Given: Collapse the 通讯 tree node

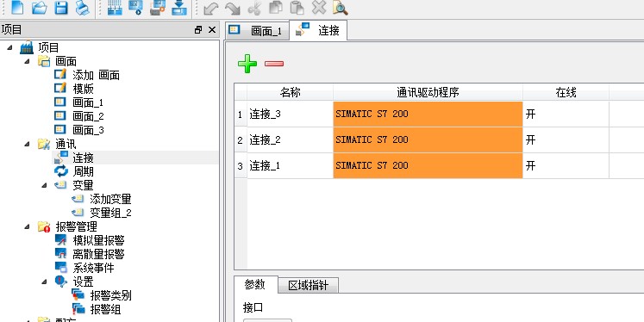Looking at the screenshot, I should tap(27, 144).
